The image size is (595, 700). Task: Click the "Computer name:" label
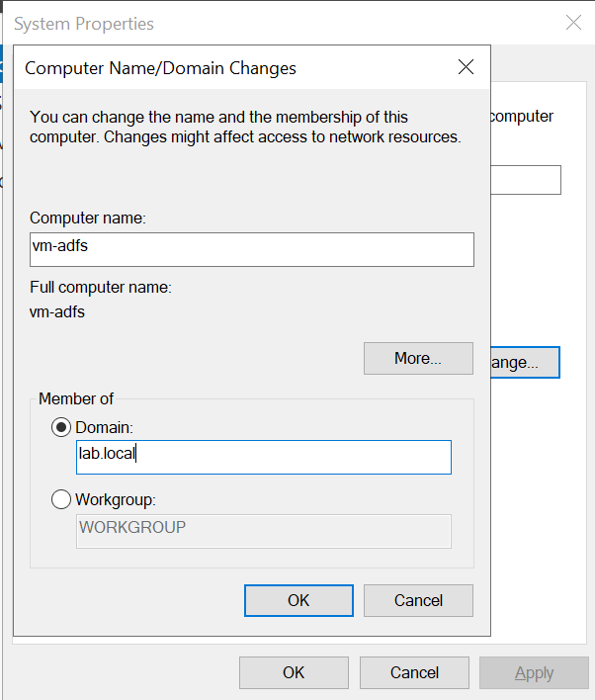(88, 217)
